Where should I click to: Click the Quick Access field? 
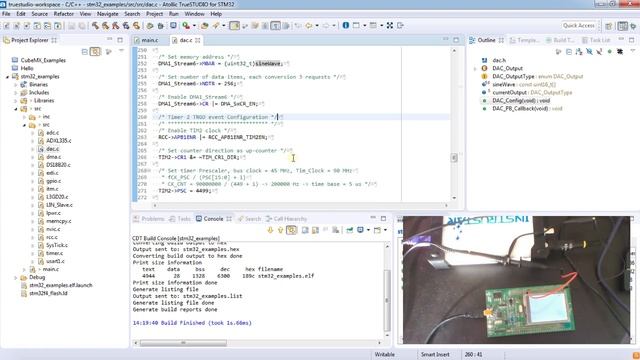coord(579,25)
